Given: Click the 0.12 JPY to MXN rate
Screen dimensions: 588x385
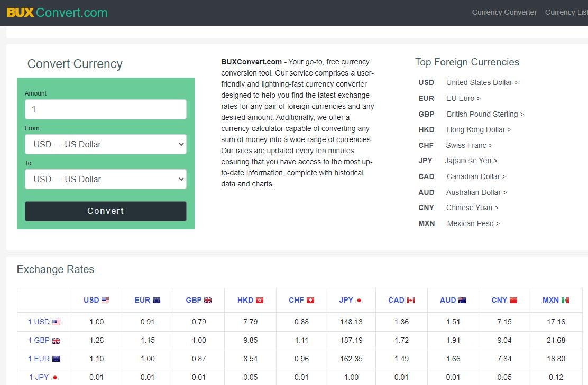Looking at the screenshot, I should pos(556,377).
